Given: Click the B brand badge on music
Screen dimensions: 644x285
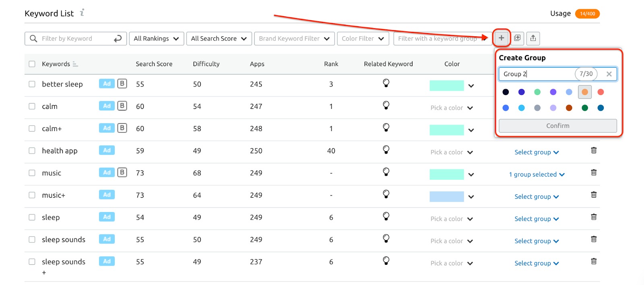Looking at the screenshot, I should [122, 173].
